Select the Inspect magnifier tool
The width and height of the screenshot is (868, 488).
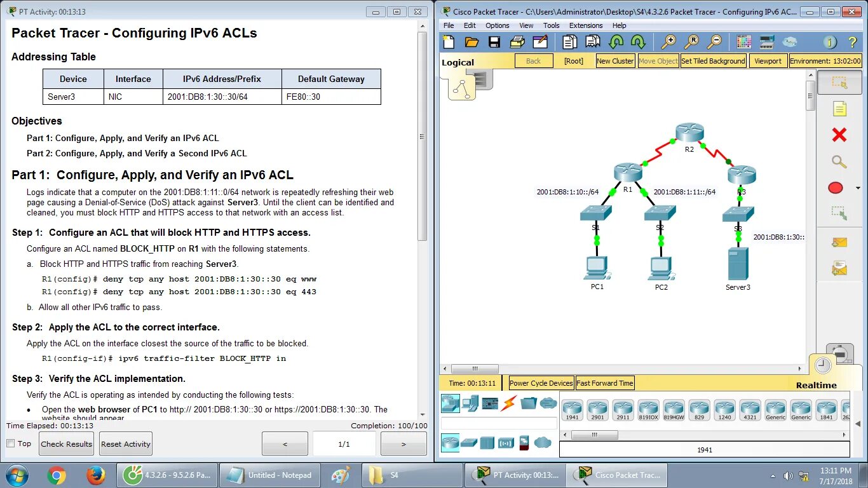point(839,161)
